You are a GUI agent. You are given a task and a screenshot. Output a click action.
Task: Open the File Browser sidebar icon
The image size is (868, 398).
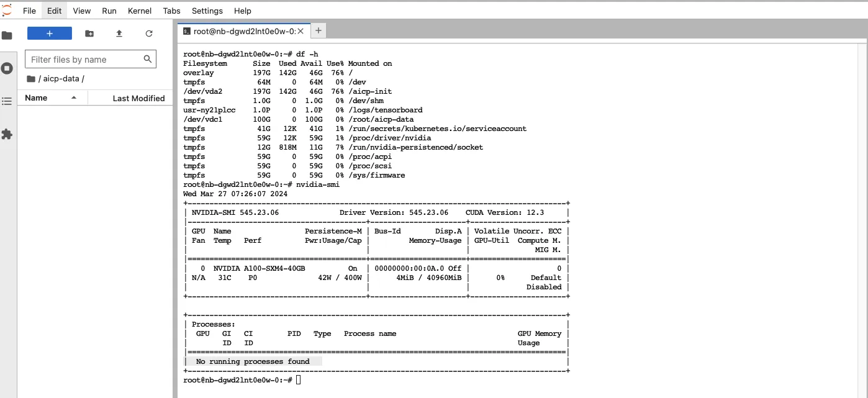7,35
